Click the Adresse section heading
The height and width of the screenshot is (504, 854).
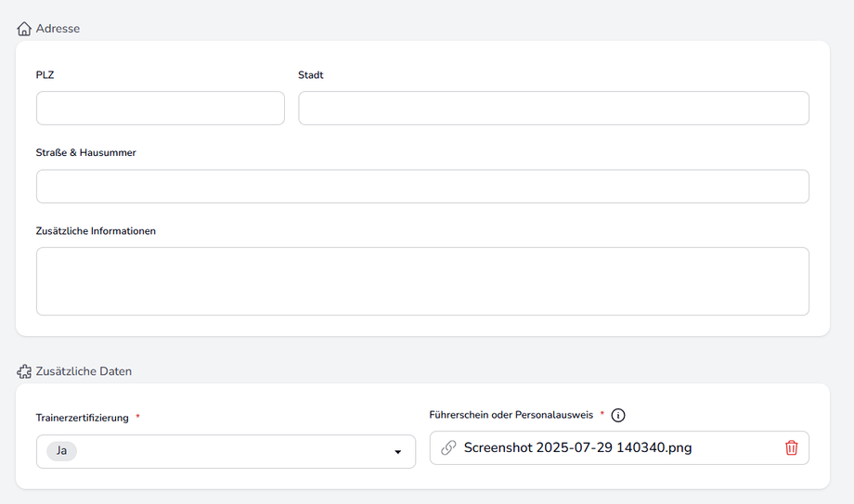point(58,29)
